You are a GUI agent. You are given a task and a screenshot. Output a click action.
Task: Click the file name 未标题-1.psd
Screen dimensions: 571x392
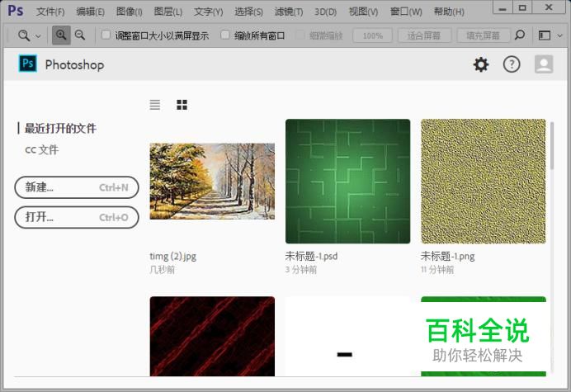tap(311, 256)
